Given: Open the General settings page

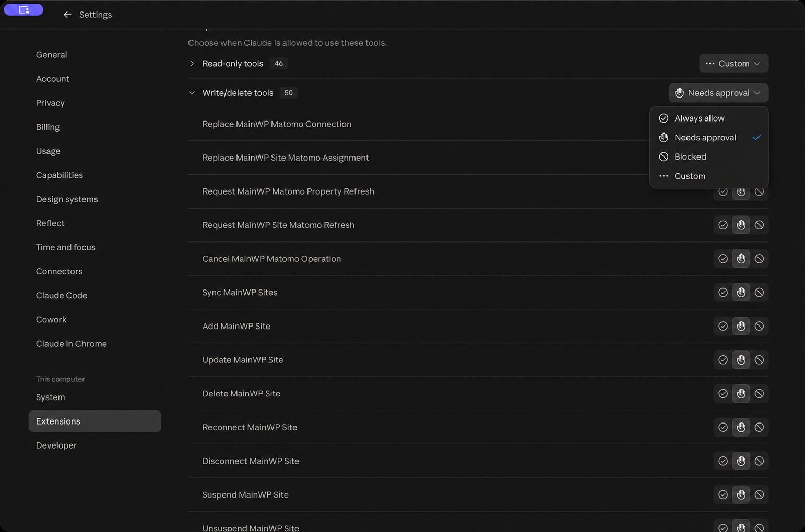Looking at the screenshot, I should [x=51, y=55].
